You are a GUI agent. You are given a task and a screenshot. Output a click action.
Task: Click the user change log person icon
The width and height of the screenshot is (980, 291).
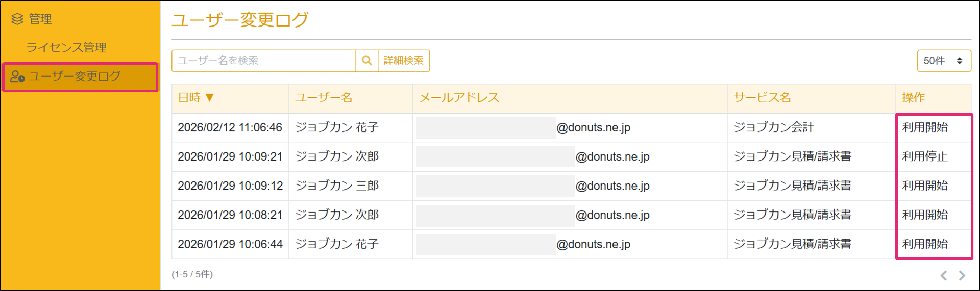point(17,76)
